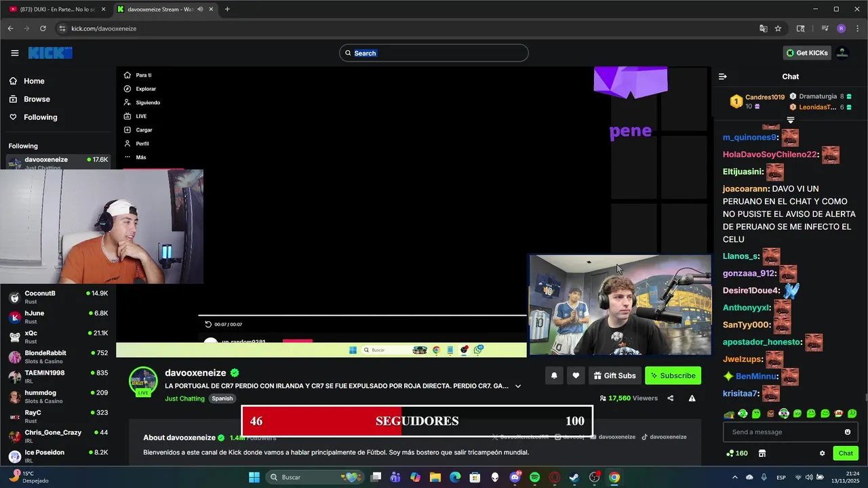Click the Kick search field
This screenshot has height=488, width=868.
pos(434,53)
